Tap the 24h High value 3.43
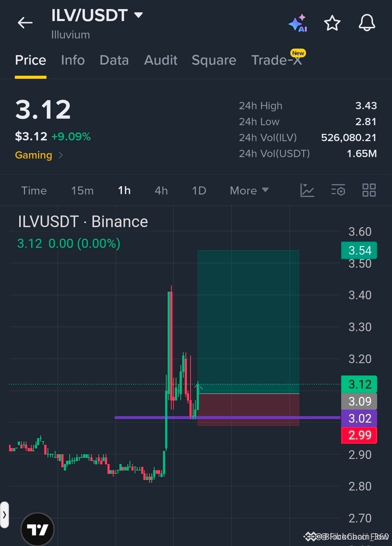This screenshot has width=392, height=546. click(366, 106)
